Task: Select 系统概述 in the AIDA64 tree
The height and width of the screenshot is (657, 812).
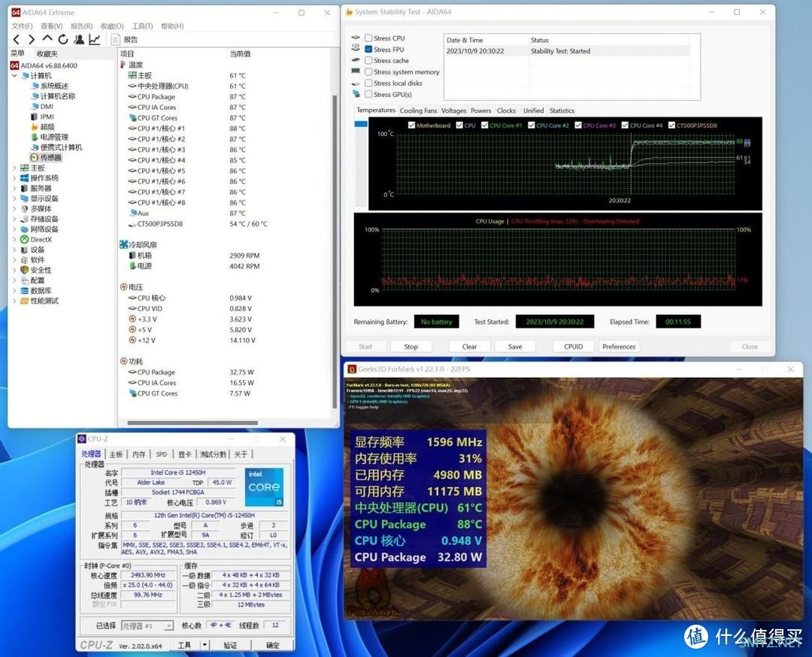Action: click(x=54, y=86)
